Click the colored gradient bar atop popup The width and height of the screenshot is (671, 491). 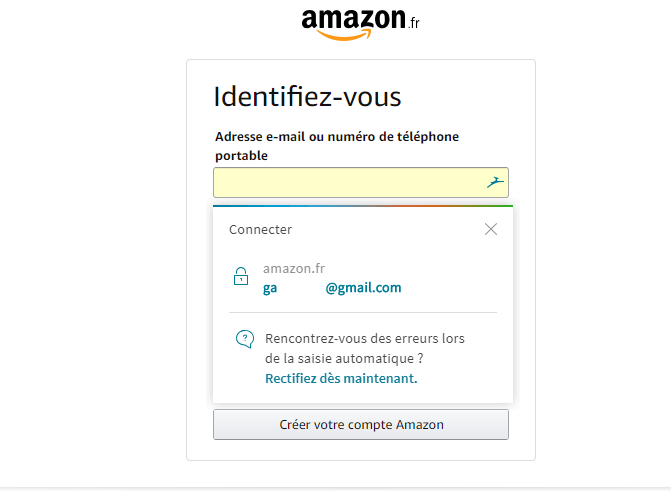[363, 206]
